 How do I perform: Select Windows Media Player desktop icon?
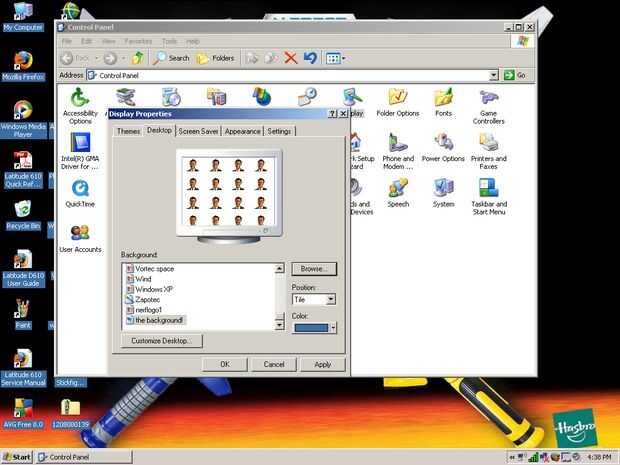[23, 119]
